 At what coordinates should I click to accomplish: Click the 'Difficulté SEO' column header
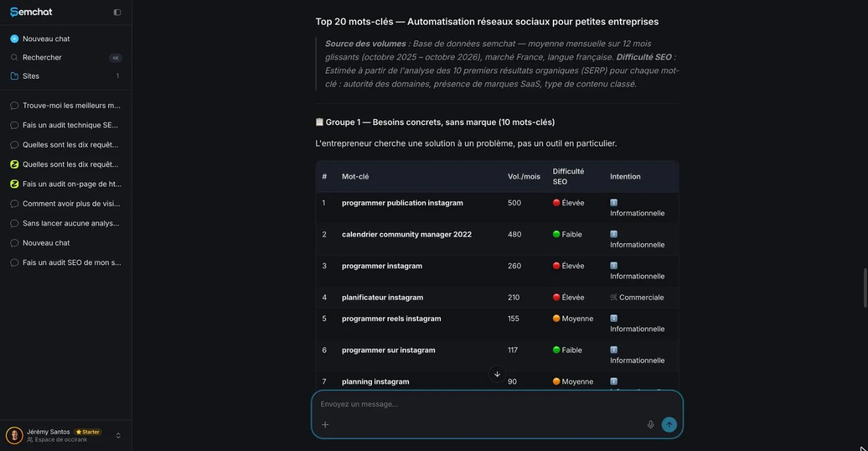point(568,177)
